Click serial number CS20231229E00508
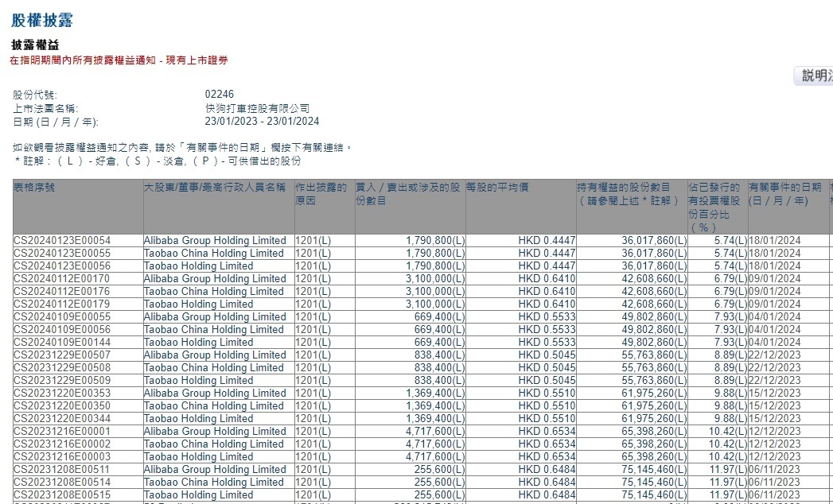The width and height of the screenshot is (833, 504). (x=62, y=368)
